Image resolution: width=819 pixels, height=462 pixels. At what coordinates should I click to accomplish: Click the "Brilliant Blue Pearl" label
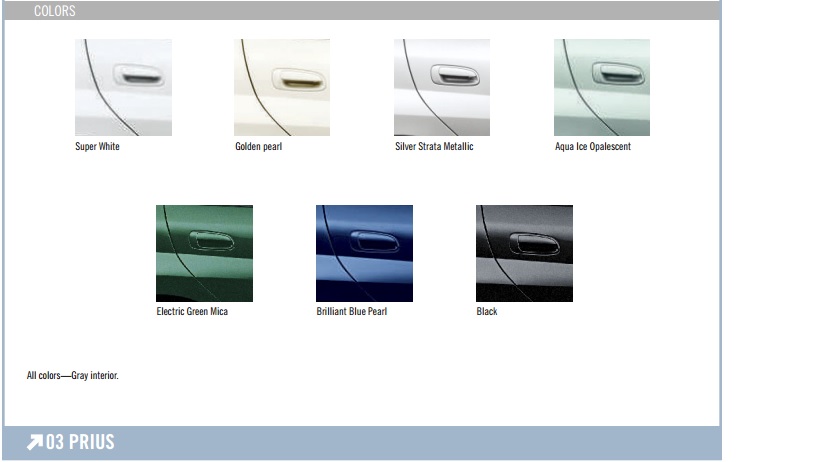tap(352, 312)
